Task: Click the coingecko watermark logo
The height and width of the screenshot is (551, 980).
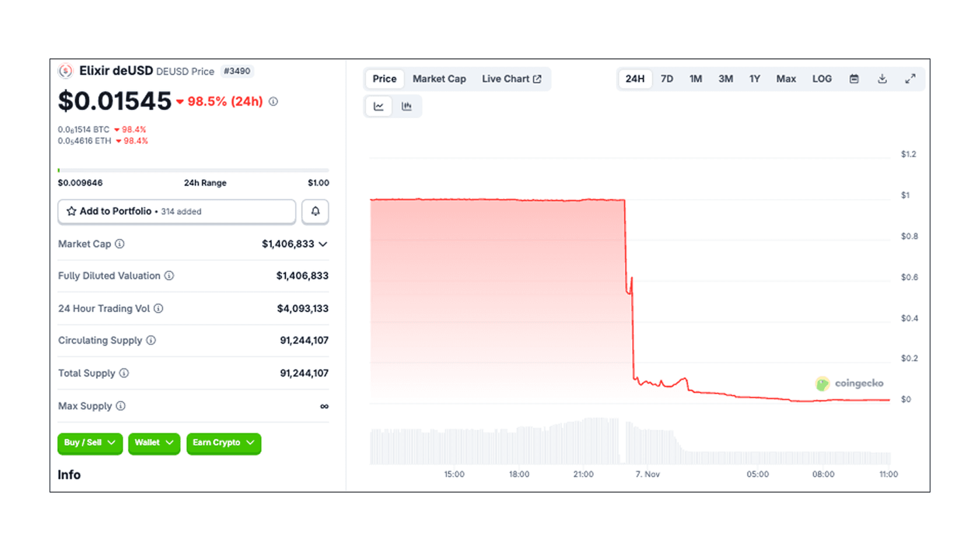Action: (x=822, y=383)
